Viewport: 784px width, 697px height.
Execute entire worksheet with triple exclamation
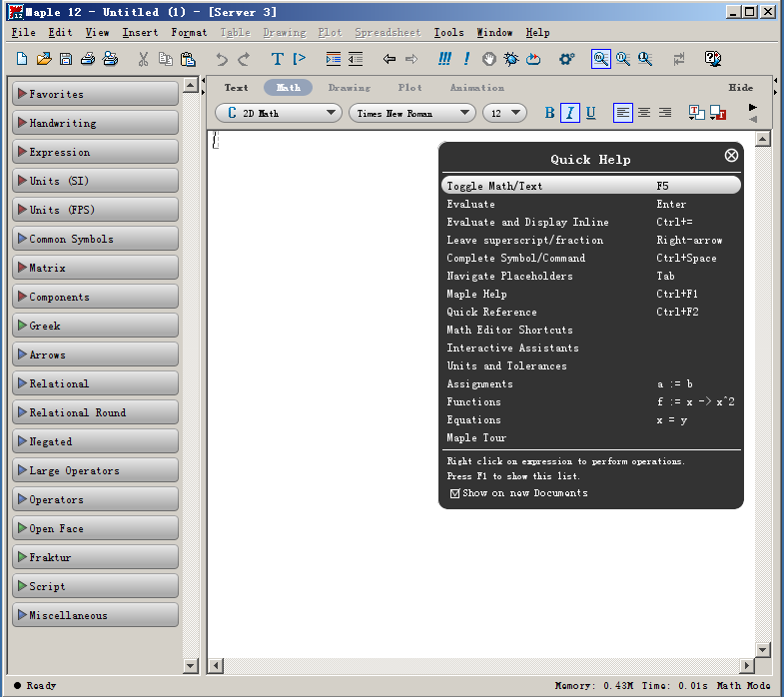(444, 59)
